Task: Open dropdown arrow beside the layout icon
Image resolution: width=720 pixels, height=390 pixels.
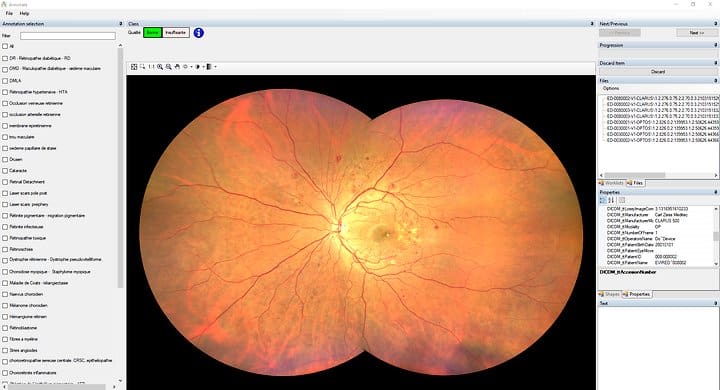Action: coord(215,67)
